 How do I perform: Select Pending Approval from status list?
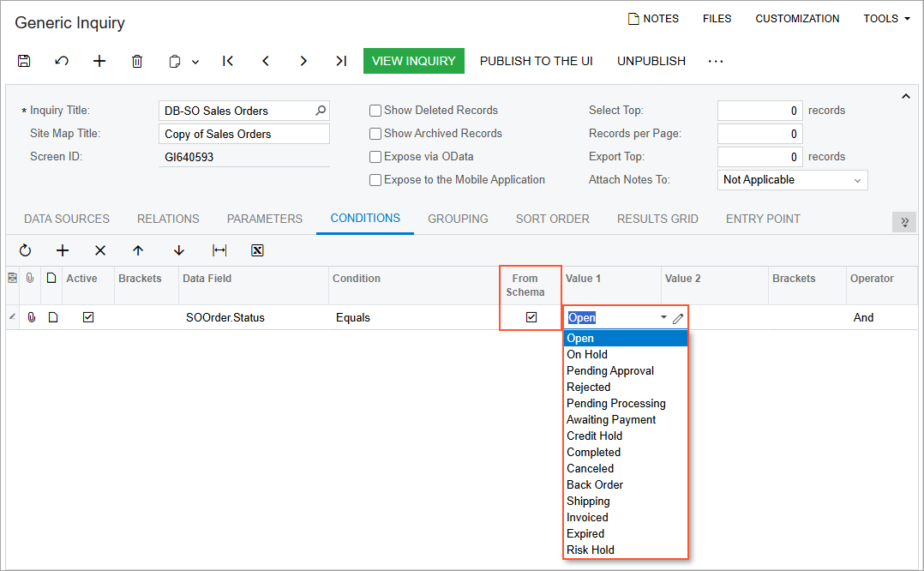tap(610, 371)
